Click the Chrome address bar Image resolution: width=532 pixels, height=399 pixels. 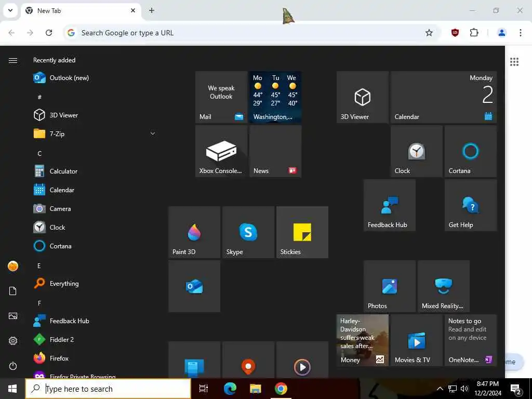click(x=250, y=33)
